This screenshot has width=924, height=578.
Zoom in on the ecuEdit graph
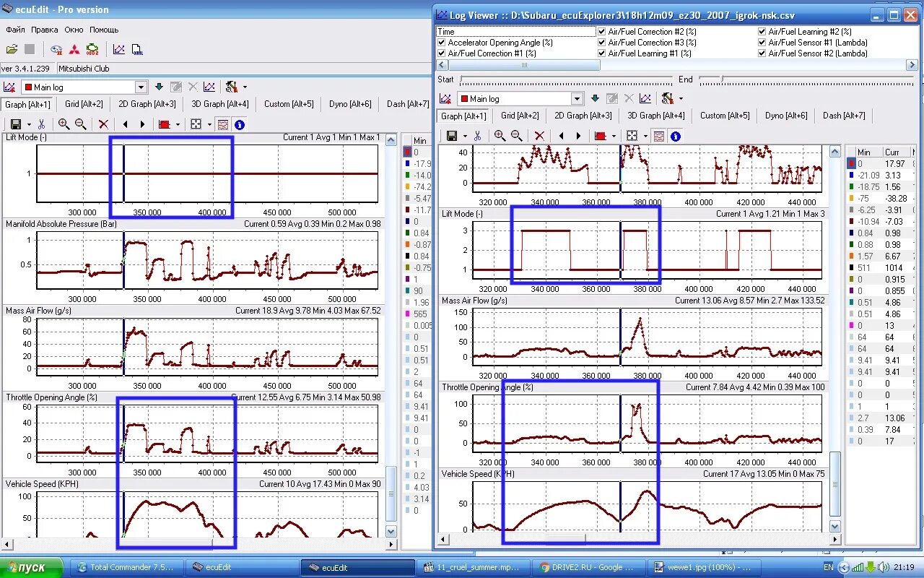tap(64, 124)
